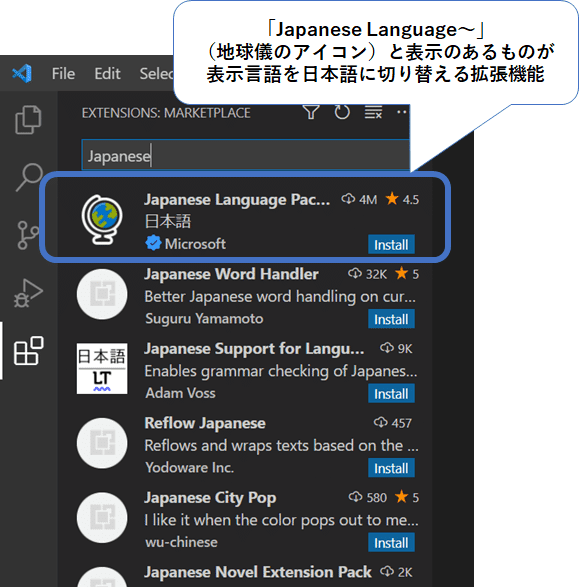Click the Enables grammar checking description

[x=281, y=371]
